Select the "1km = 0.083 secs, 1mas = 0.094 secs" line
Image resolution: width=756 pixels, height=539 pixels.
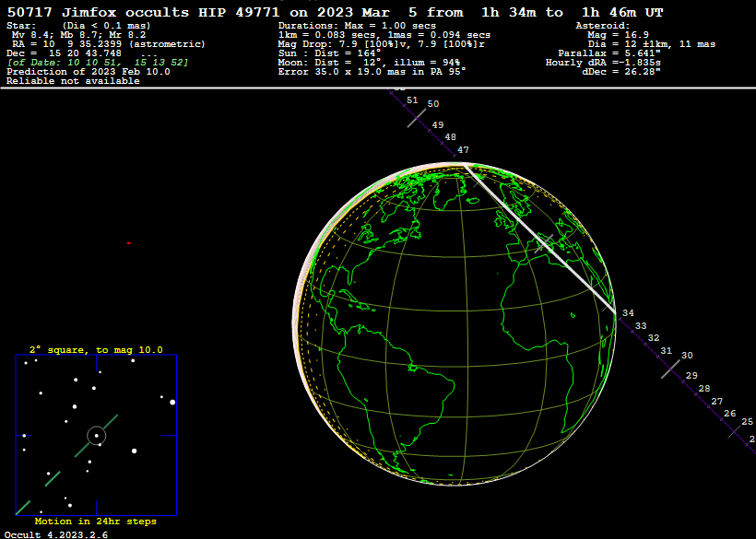384,35
